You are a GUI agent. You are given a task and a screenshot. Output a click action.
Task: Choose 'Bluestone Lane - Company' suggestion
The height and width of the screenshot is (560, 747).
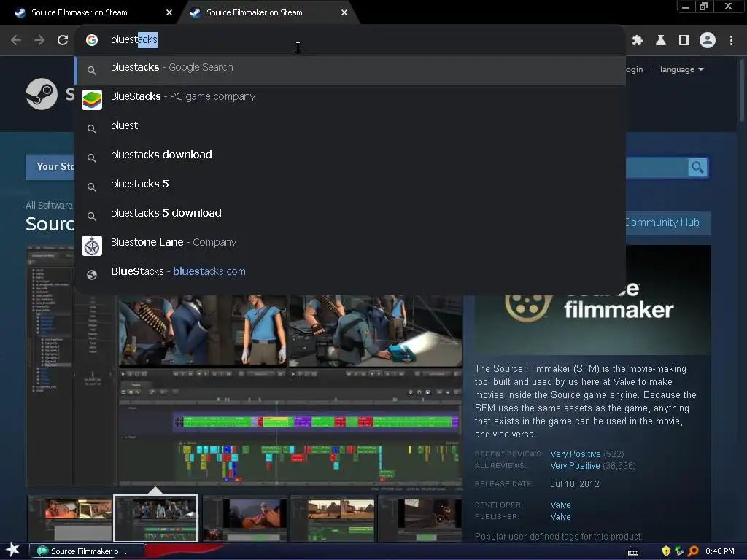point(350,245)
